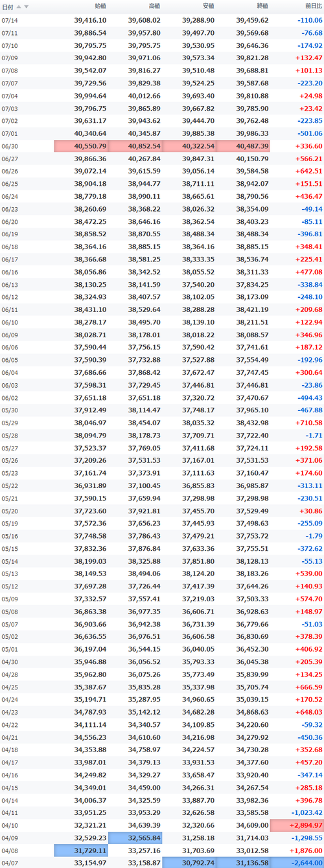
Task: Click the blue highlighted 32,565.84 high cell
Action: click(x=135, y=838)
